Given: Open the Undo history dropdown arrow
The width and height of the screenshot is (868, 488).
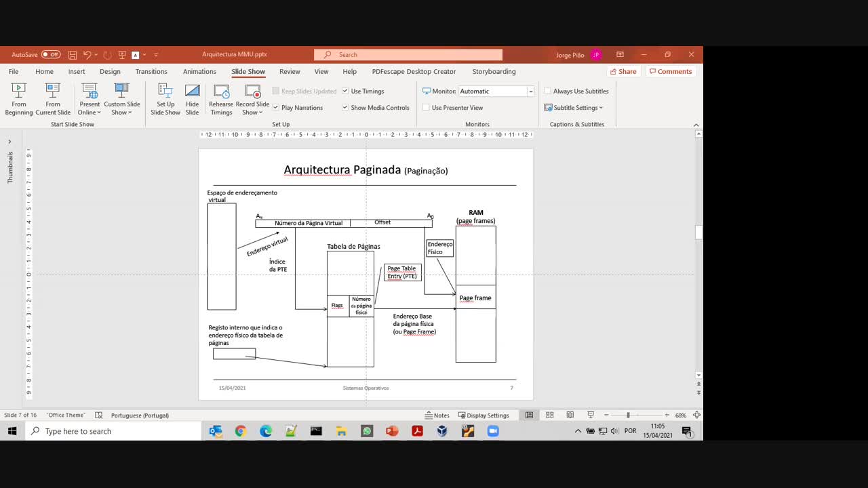Looking at the screenshot, I should point(96,55).
